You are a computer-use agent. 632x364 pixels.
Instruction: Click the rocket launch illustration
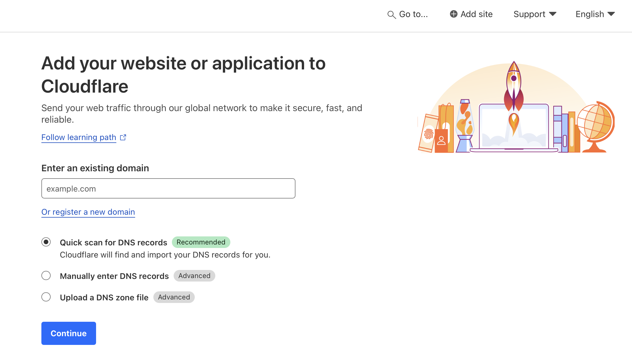[514, 95]
